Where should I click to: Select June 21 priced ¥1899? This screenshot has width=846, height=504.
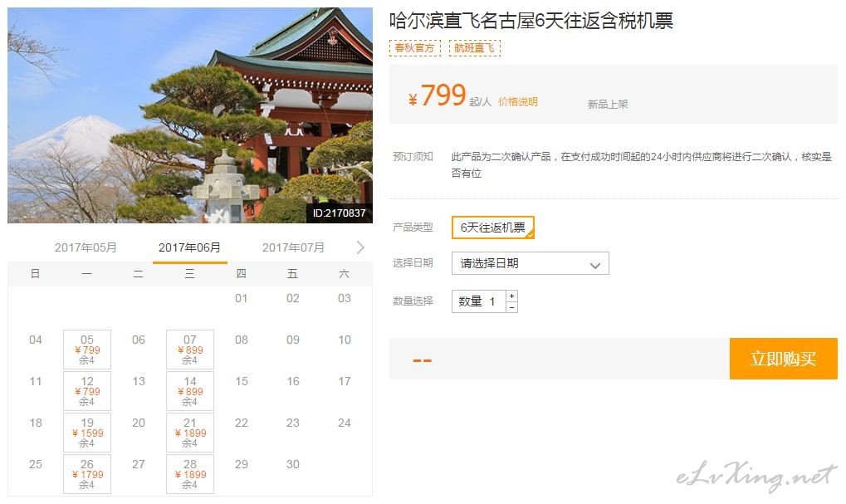[190, 433]
